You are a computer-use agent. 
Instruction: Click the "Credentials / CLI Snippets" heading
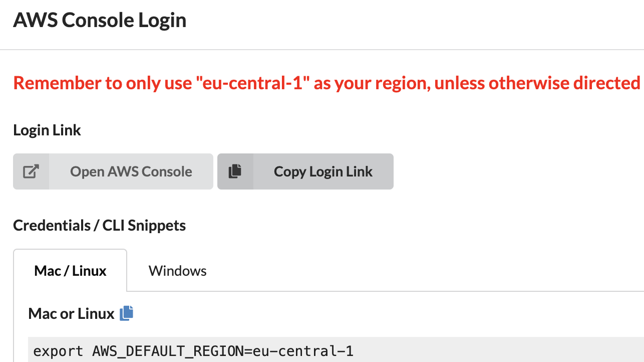tap(99, 225)
